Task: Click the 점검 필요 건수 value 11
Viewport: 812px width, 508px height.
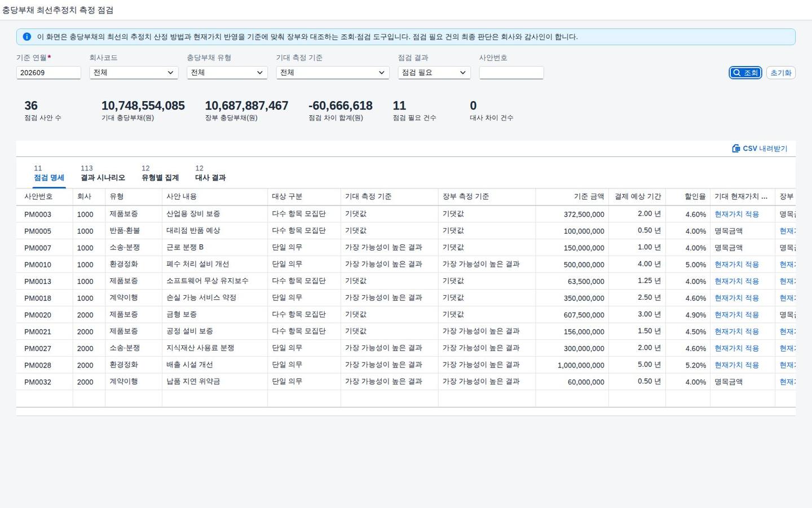Action: pos(399,106)
